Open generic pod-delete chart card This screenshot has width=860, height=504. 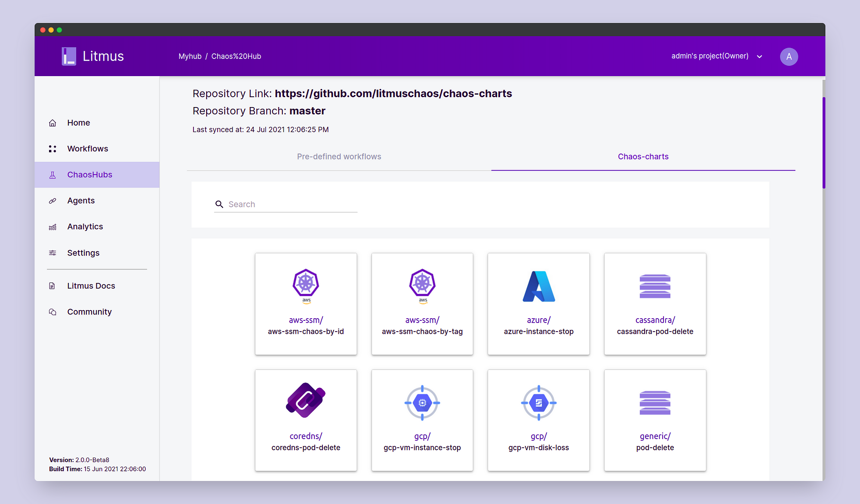click(655, 420)
